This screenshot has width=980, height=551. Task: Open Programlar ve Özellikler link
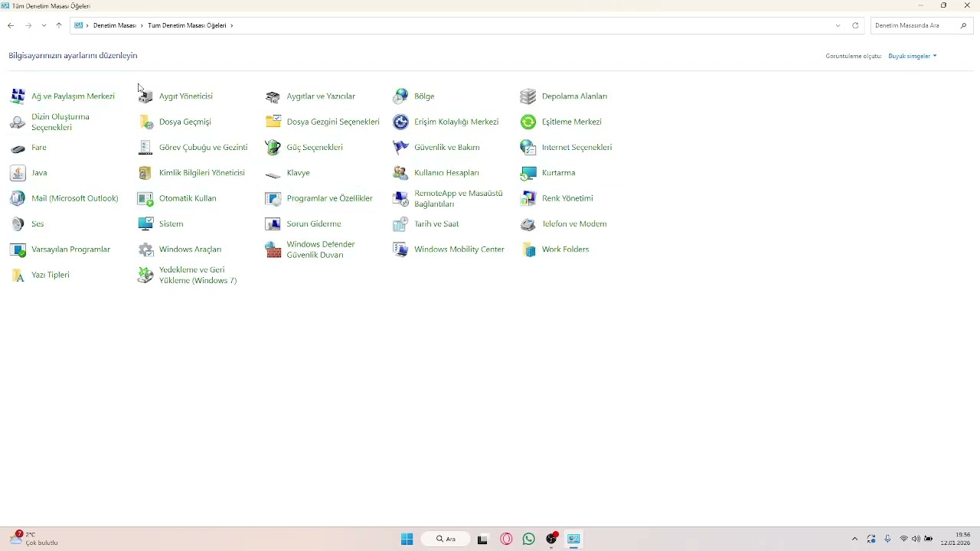pos(329,198)
